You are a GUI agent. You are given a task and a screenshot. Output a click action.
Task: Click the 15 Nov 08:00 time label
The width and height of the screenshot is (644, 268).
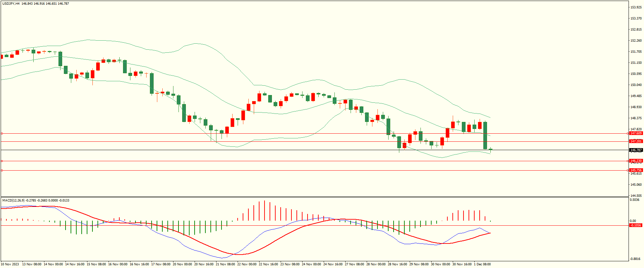click(x=96, y=264)
